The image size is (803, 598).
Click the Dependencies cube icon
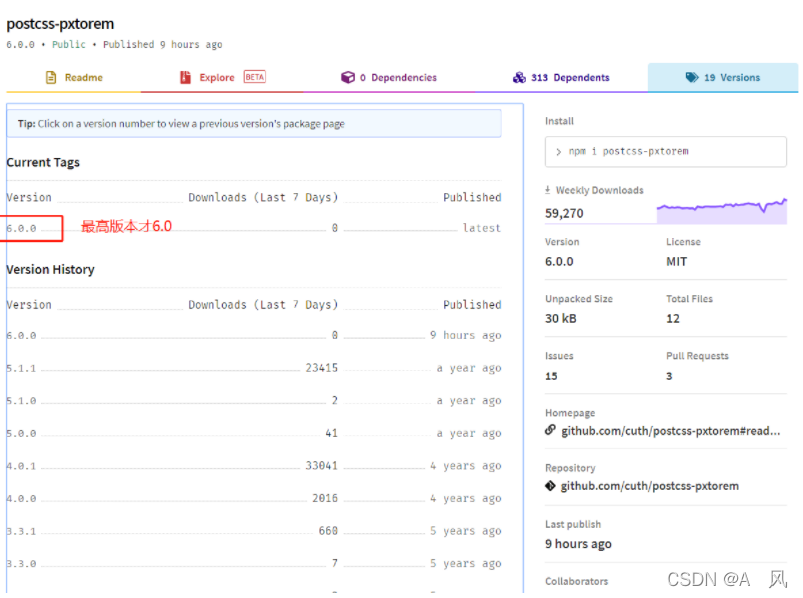coord(348,77)
